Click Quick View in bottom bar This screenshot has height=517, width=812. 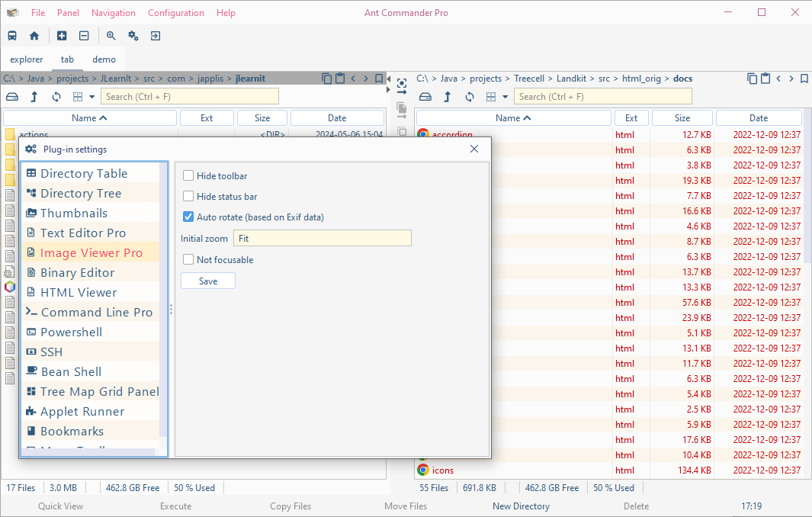point(60,506)
